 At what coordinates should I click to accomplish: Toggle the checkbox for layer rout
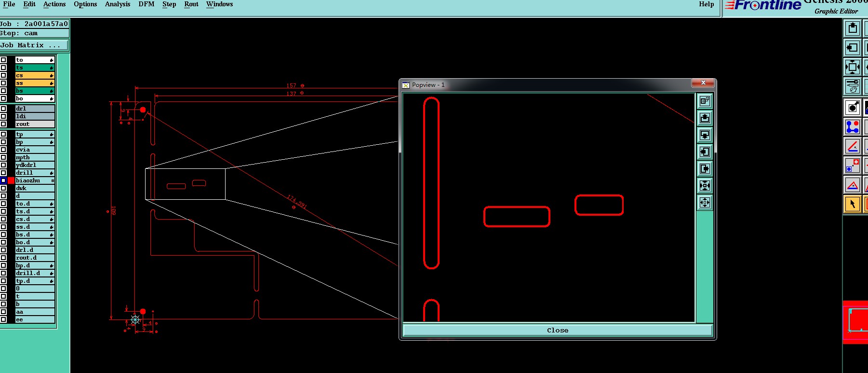[3, 124]
